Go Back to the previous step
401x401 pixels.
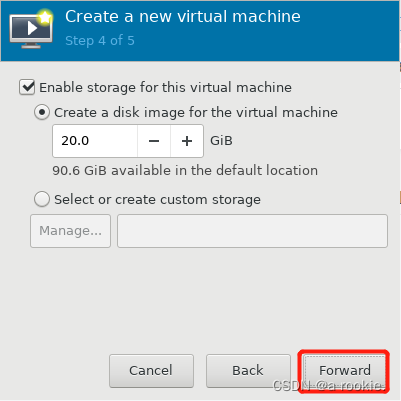tap(248, 371)
